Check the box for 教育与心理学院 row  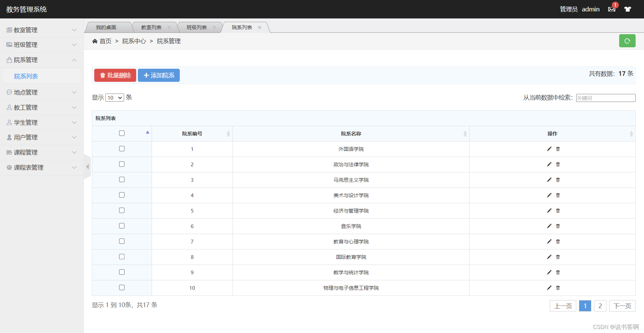click(122, 241)
